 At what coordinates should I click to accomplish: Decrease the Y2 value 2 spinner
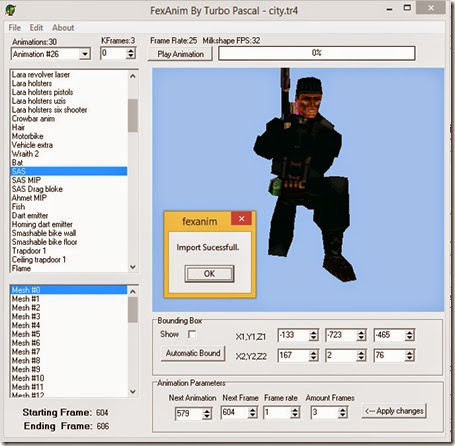pyautogui.click(x=361, y=359)
